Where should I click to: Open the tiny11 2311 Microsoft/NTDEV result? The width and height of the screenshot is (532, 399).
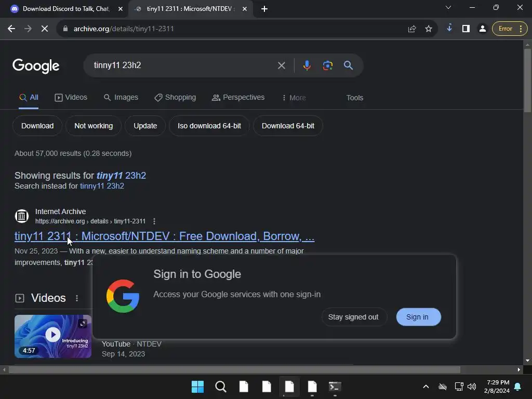165,236
